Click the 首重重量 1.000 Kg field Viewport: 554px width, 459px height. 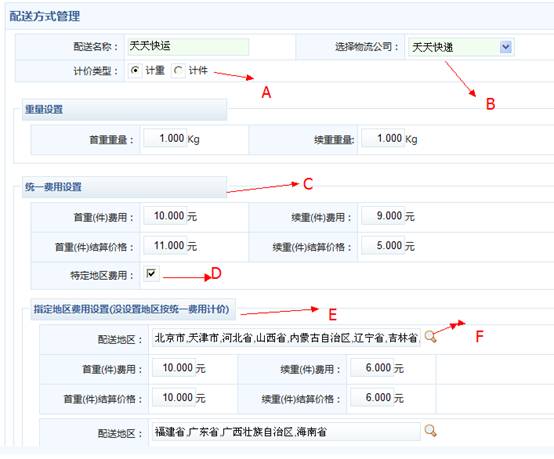pos(165,138)
